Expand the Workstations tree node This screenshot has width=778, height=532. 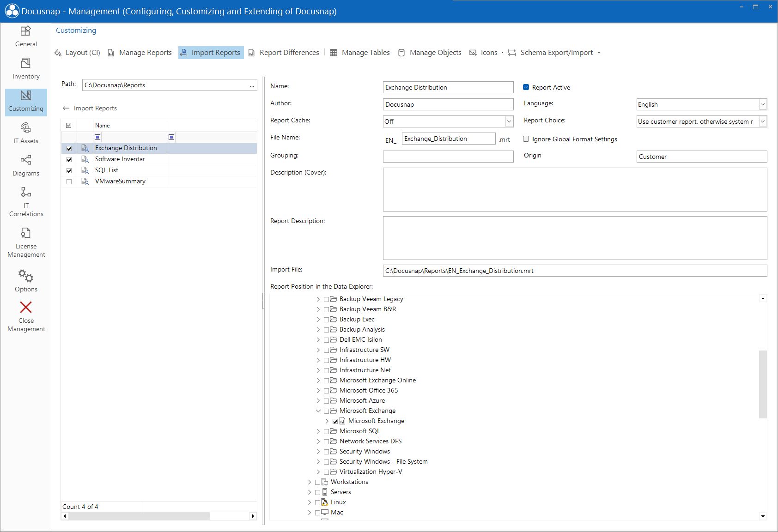click(x=310, y=482)
